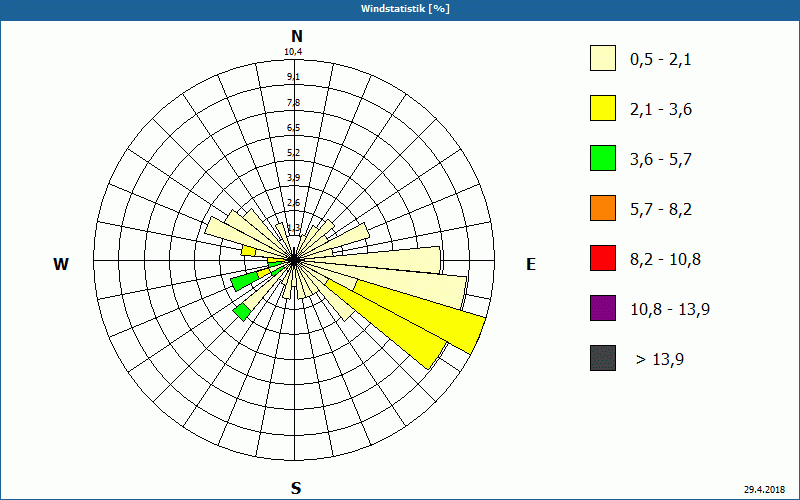Select the orange 5,7 - 8,2 legend swatch

click(x=603, y=208)
